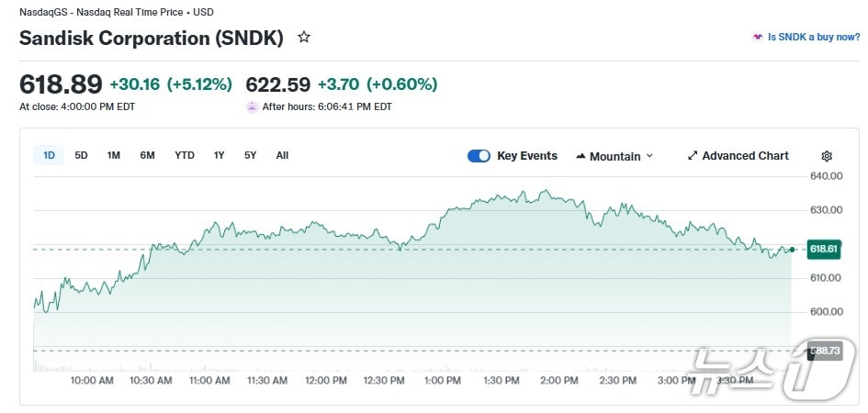
Task: Click the mountain chart type icon
Action: coord(581,156)
